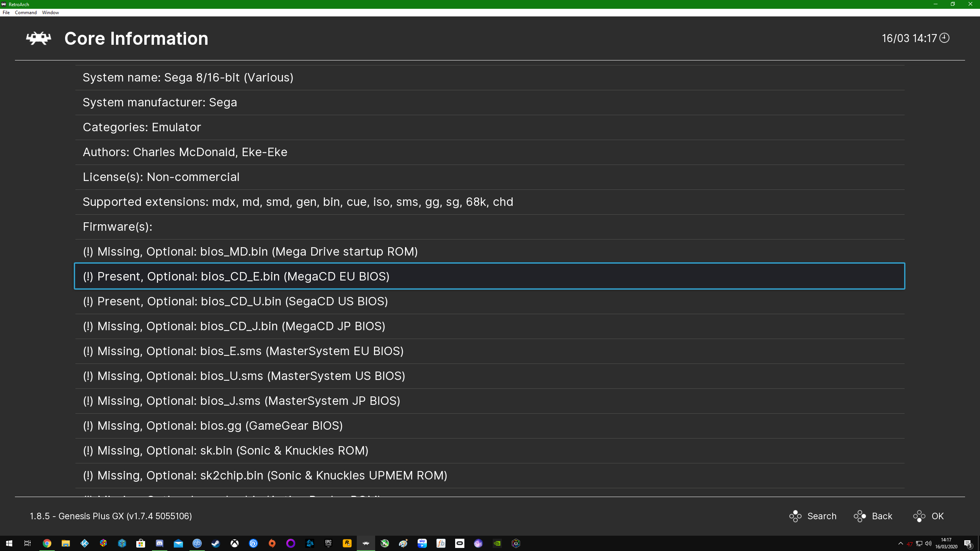
Task: Open the Windows Start menu
Action: 9,543
